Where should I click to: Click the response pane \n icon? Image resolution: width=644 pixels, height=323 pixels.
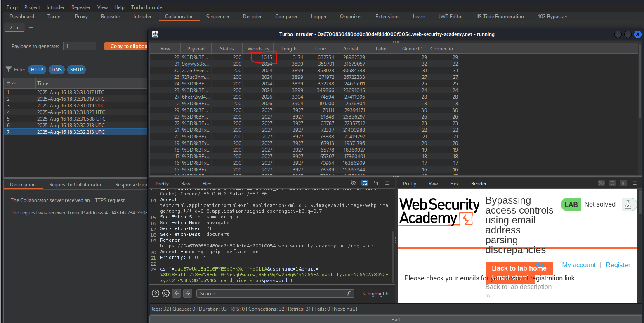[x=623, y=183]
